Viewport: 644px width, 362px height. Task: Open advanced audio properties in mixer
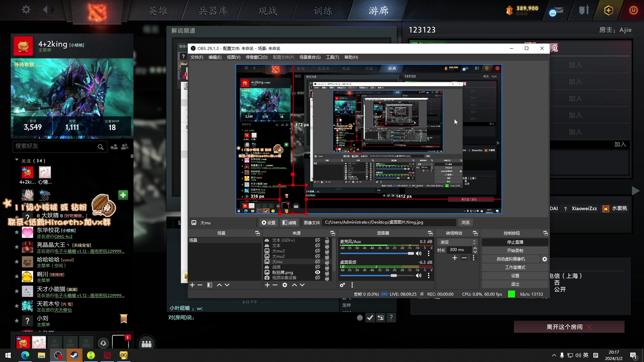342,285
